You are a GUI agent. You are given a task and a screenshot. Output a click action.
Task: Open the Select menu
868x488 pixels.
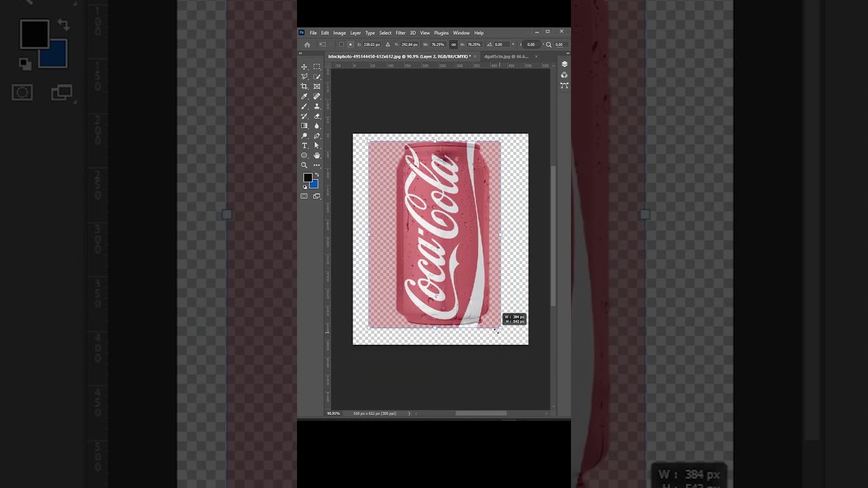(x=385, y=33)
